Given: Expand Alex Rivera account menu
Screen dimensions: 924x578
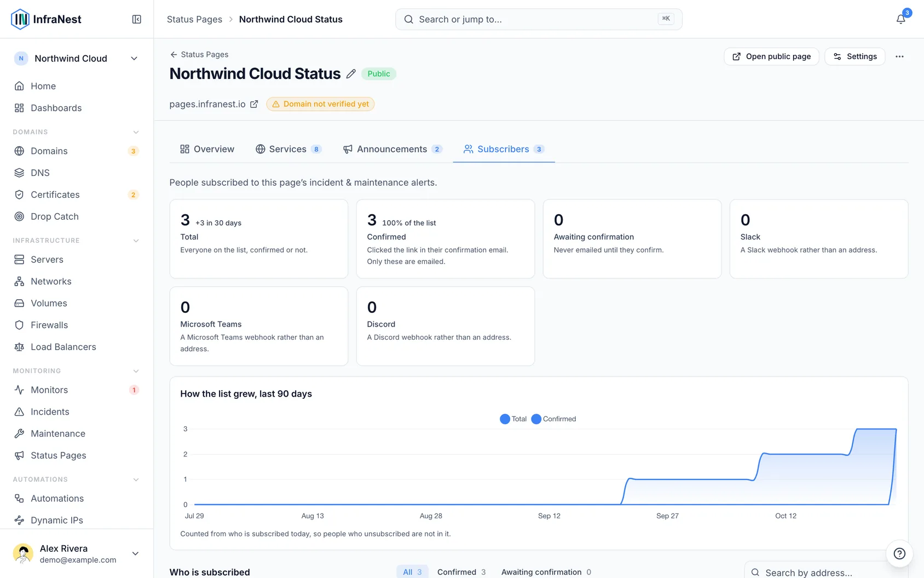Looking at the screenshot, I should pos(77,553).
